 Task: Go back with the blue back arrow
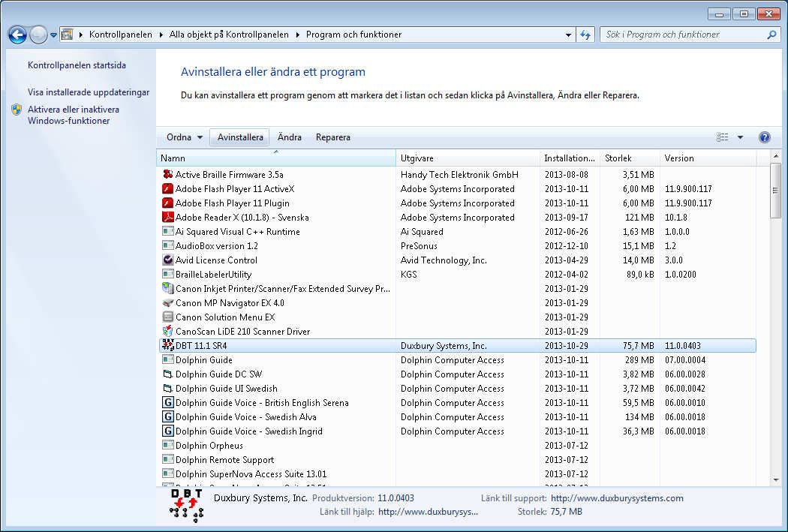point(17,35)
